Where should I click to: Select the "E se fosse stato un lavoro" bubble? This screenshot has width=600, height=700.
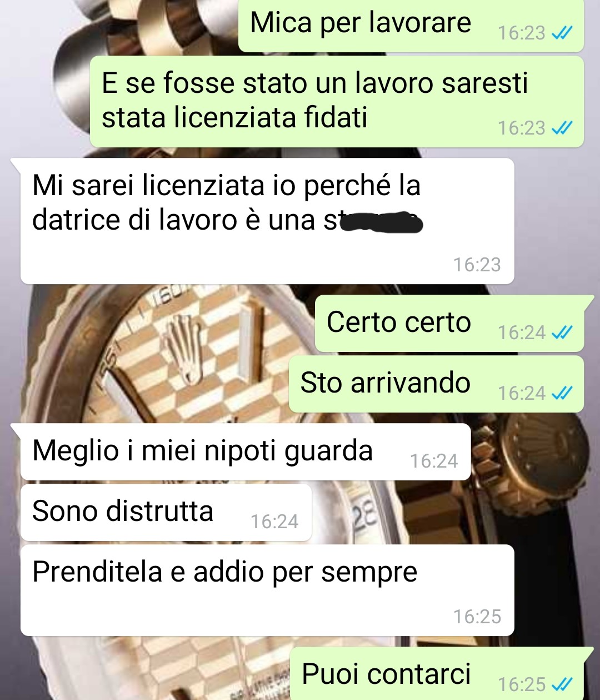pos(337,102)
